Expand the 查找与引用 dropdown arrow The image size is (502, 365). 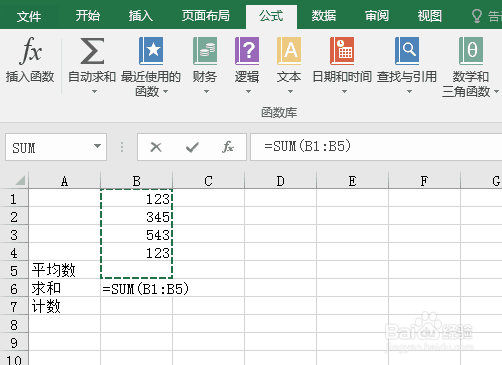pos(409,91)
